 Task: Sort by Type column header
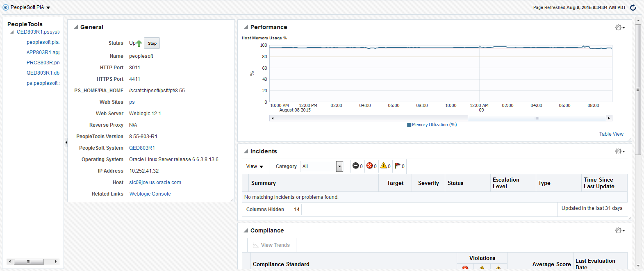559,183
